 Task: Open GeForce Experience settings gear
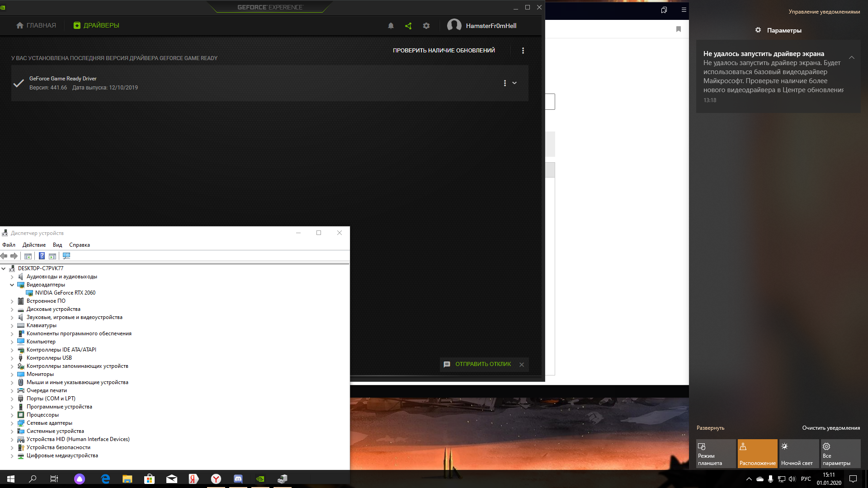426,26
